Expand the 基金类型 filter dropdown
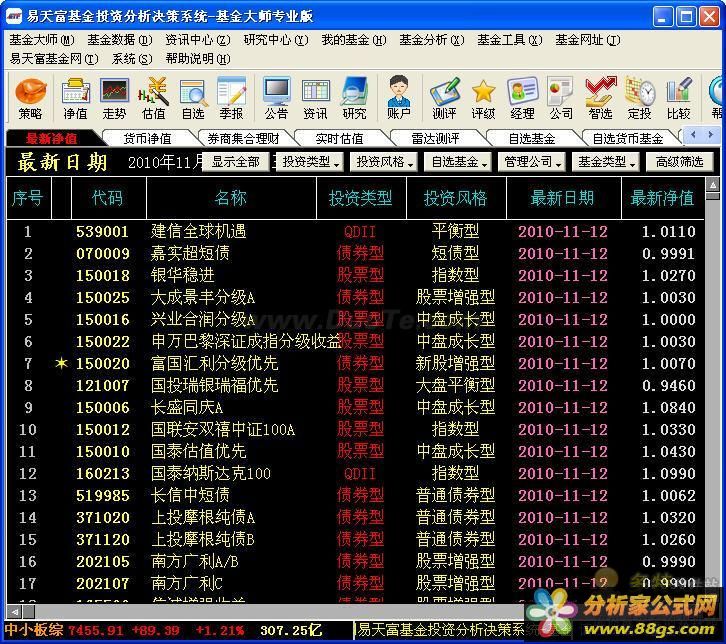Viewport: 726px width, 644px height. [606, 162]
